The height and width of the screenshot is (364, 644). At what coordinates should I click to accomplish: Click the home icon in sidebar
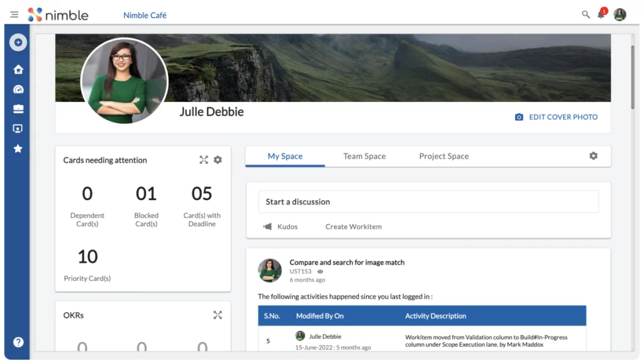(18, 70)
